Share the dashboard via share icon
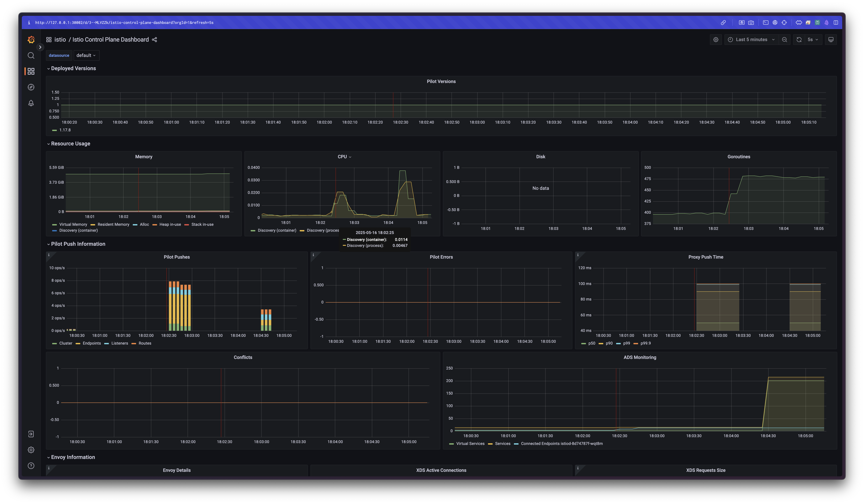 coord(155,40)
